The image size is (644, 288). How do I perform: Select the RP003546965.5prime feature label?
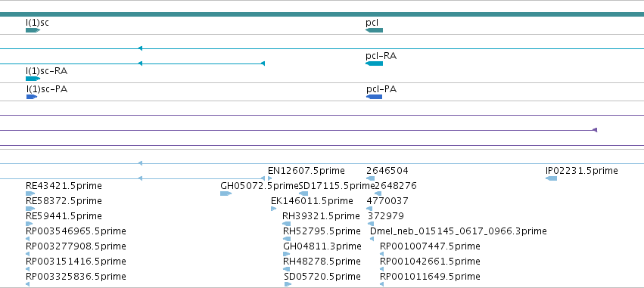[76, 231]
